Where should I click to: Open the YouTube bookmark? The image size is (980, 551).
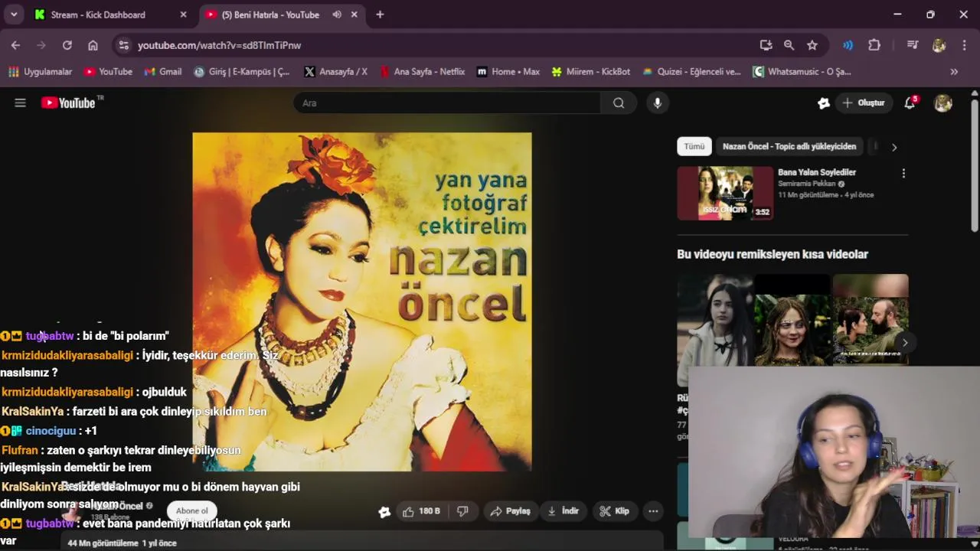tap(108, 71)
